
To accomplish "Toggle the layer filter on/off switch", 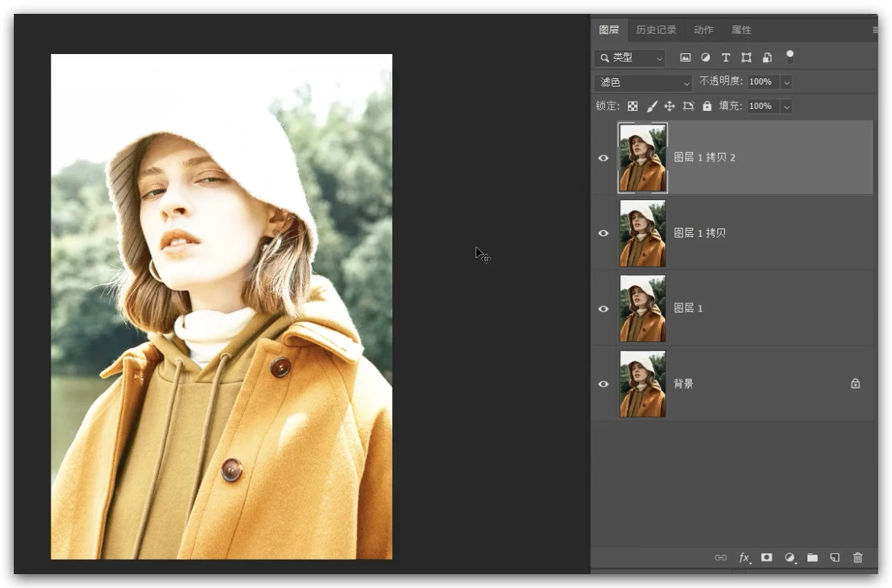I will point(789,57).
